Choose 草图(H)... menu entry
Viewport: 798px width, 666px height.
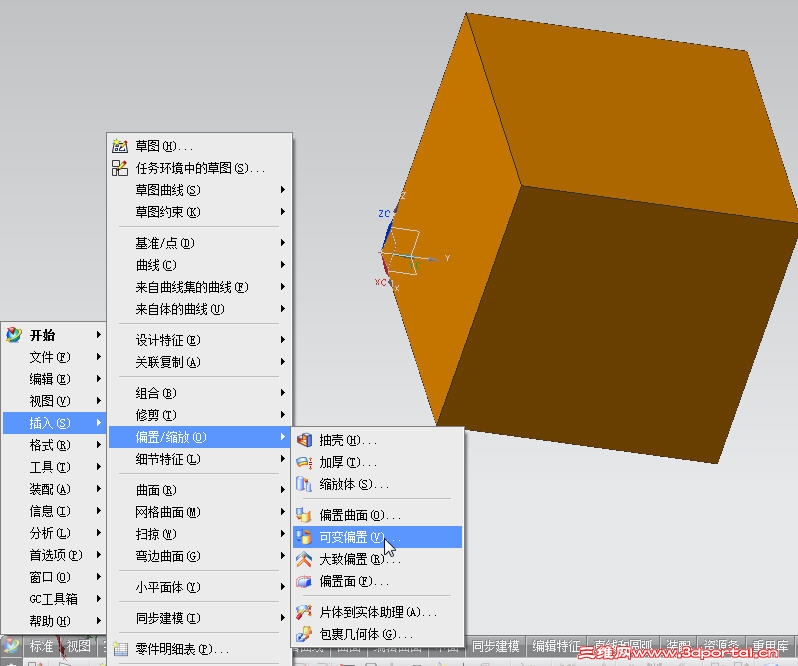pos(200,146)
